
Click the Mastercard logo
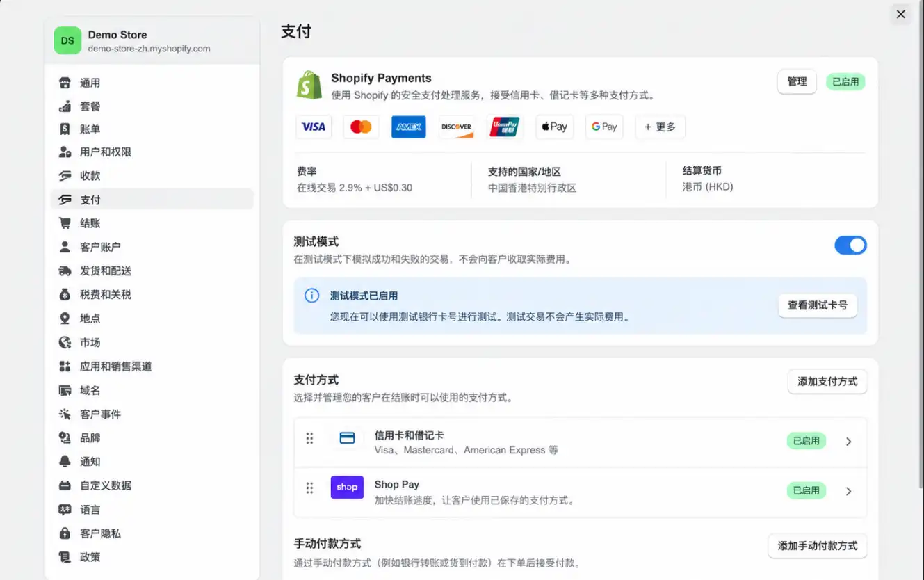pos(361,127)
